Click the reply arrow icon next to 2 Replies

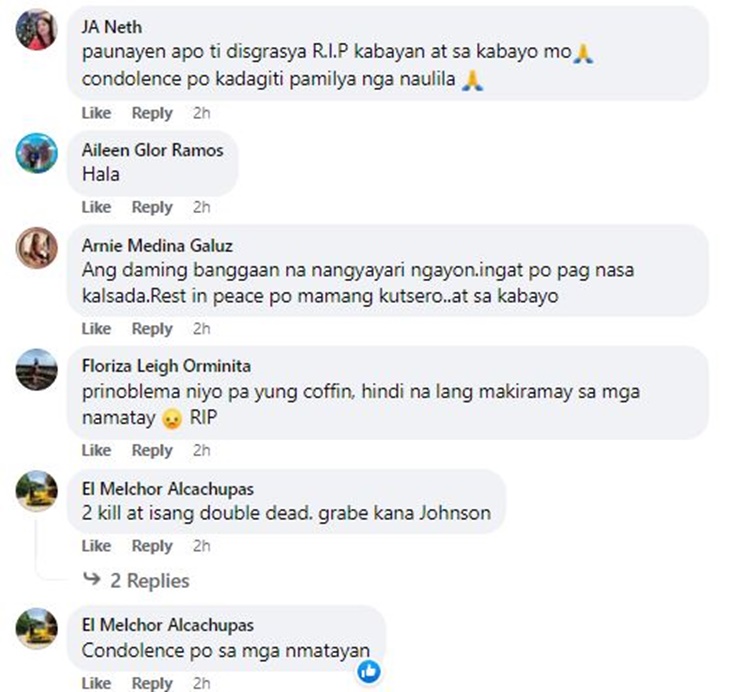point(91,579)
